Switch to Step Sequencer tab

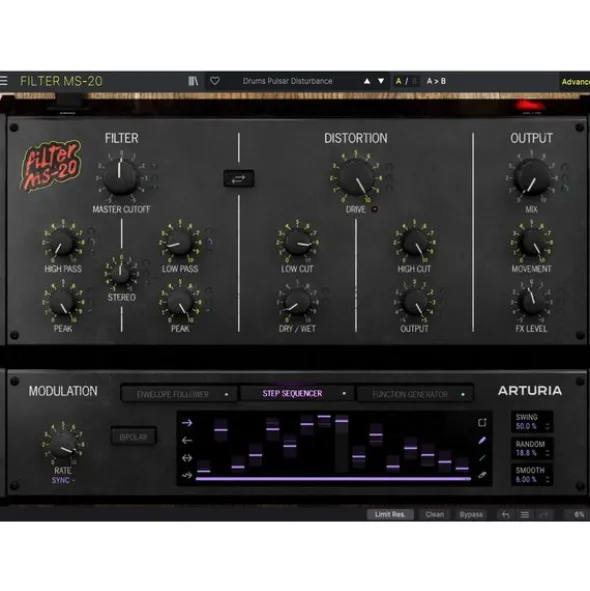tap(297, 393)
